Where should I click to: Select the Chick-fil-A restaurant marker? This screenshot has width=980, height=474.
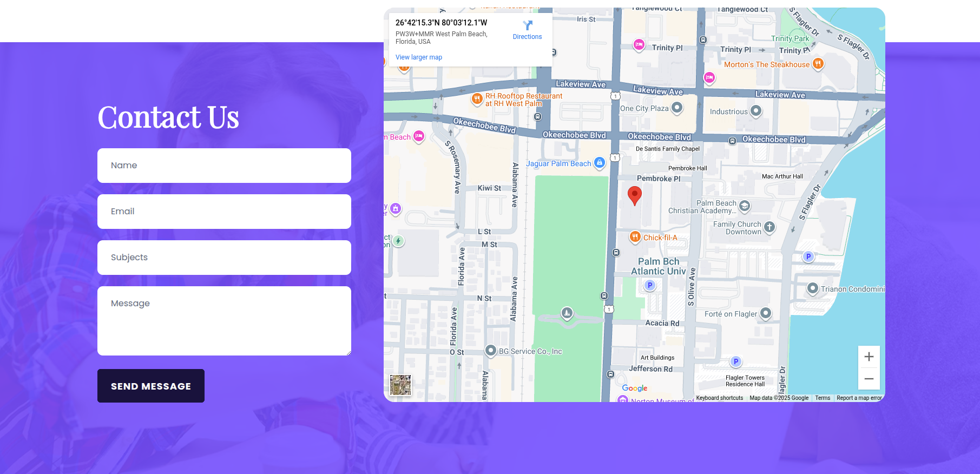[x=635, y=237]
